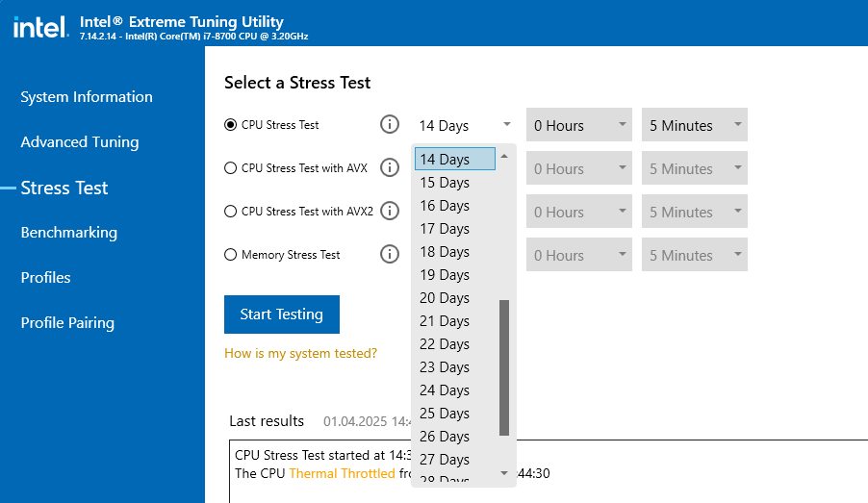868x503 pixels.
Task: Open the Memory Stress Test hours dropdown
Action: coord(579,255)
